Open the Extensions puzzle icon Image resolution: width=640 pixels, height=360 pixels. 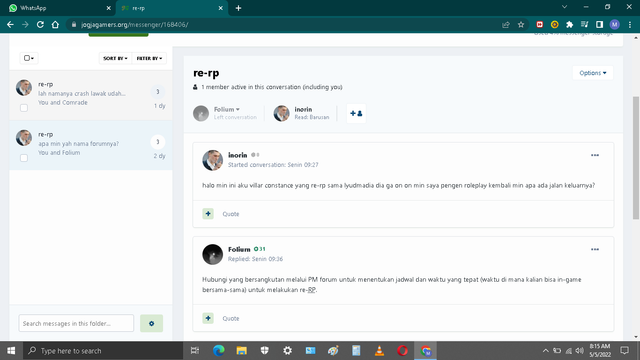569,24
